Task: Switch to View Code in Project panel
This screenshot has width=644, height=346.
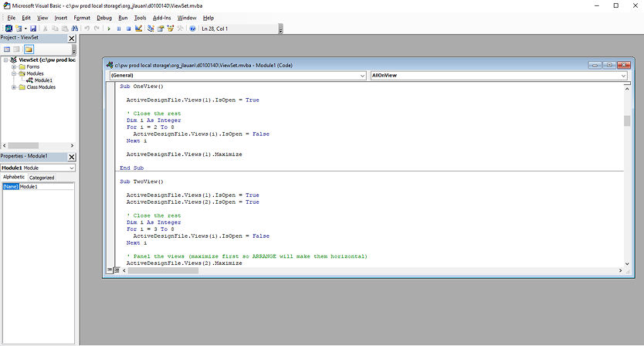Action: click(x=7, y=49)
